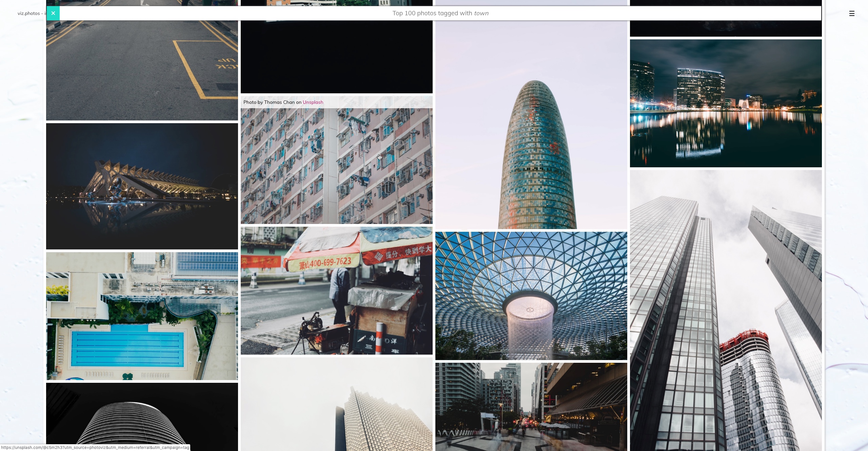
Task: Click the 'Photo by Thomas Chan' attribution text
Action: pyautogui.click(x=271, y=102)
